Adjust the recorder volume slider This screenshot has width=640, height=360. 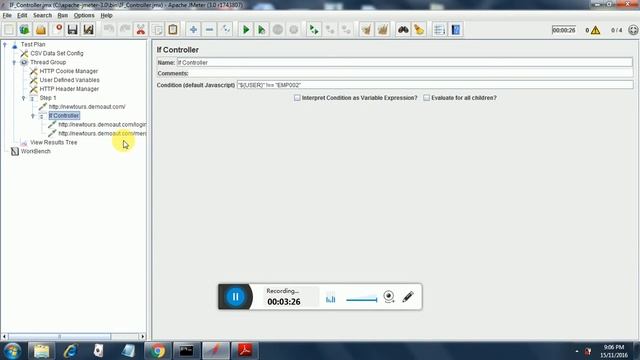pos(362,300)
